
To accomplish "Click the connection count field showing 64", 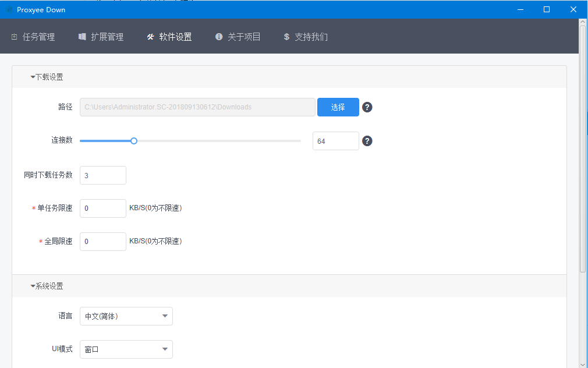I will (335, 141).
